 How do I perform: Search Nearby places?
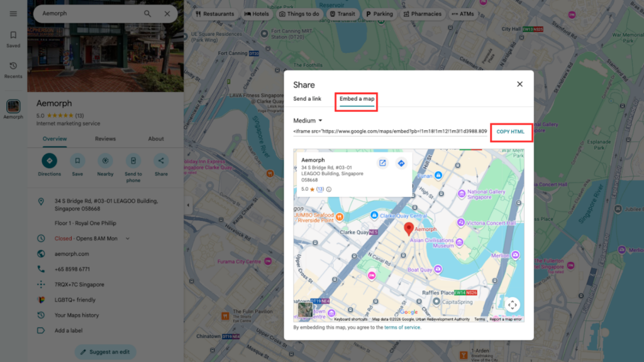pos(105,165)
